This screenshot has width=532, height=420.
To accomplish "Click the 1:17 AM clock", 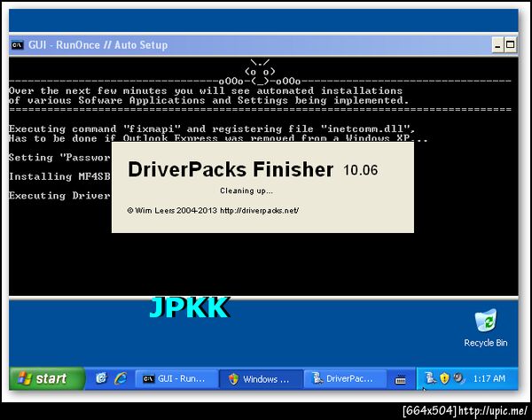I will (x=489, y=378).
